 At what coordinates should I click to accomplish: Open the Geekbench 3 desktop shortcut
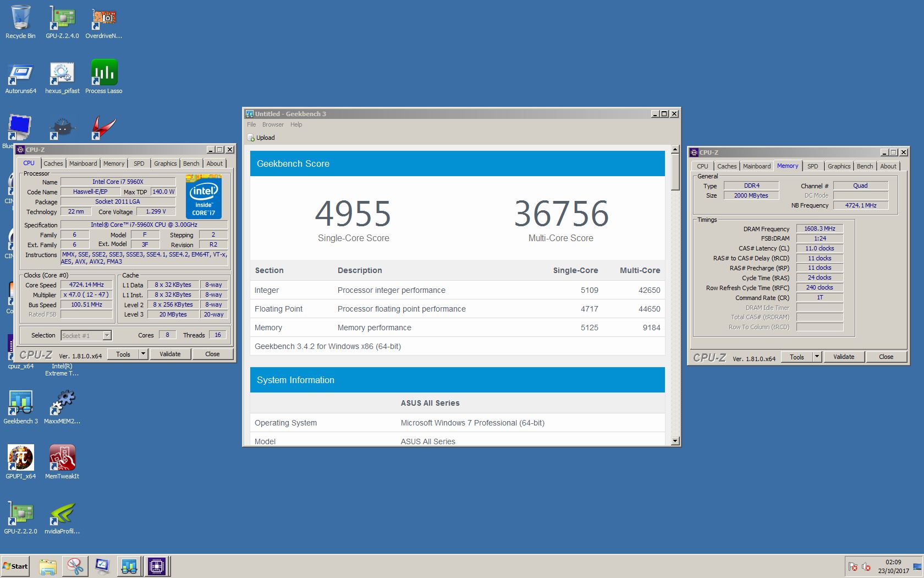click(x=20, y=407)
